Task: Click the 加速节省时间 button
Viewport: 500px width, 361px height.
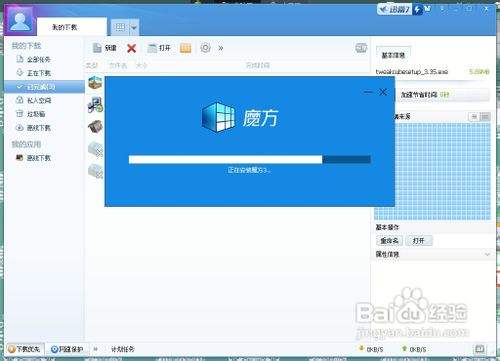Action: click(442, 95)
